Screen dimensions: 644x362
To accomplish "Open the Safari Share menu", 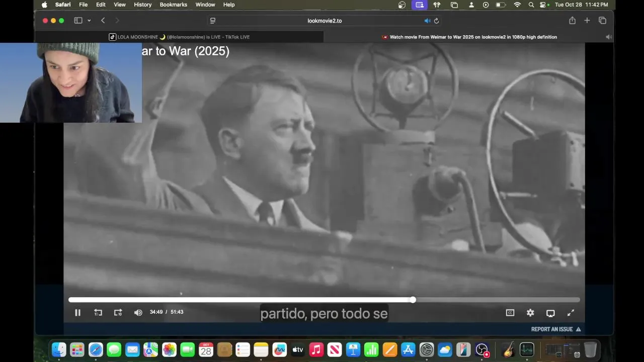I will pos(572,21).
